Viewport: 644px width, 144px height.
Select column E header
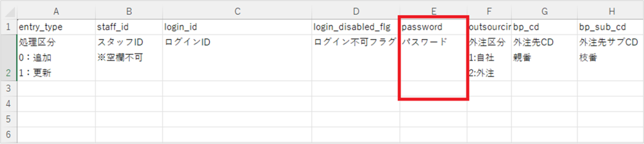coord(434,12)
